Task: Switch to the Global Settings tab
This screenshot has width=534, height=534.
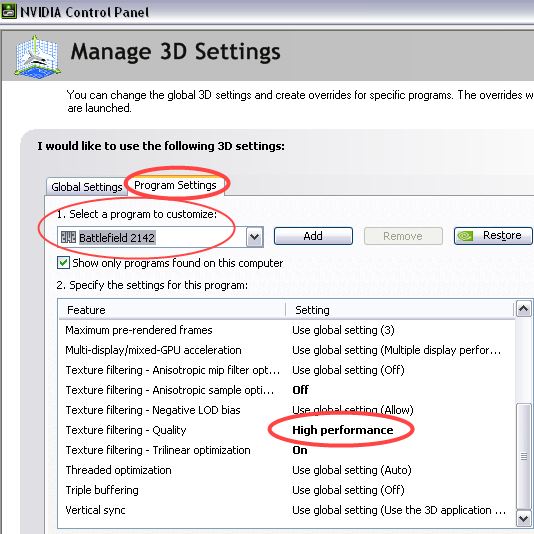Action: coord(87,187)
